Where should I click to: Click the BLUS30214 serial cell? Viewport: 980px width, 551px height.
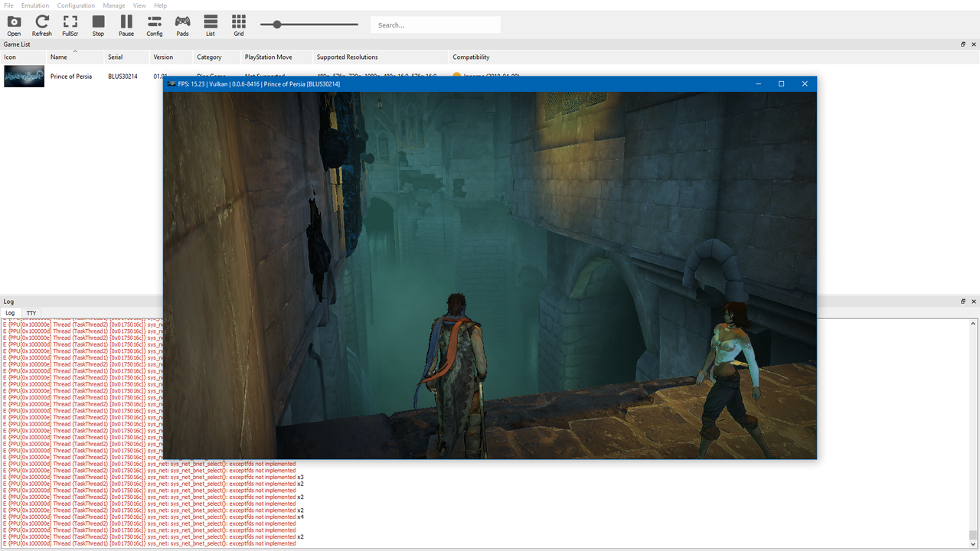(122, 77)
